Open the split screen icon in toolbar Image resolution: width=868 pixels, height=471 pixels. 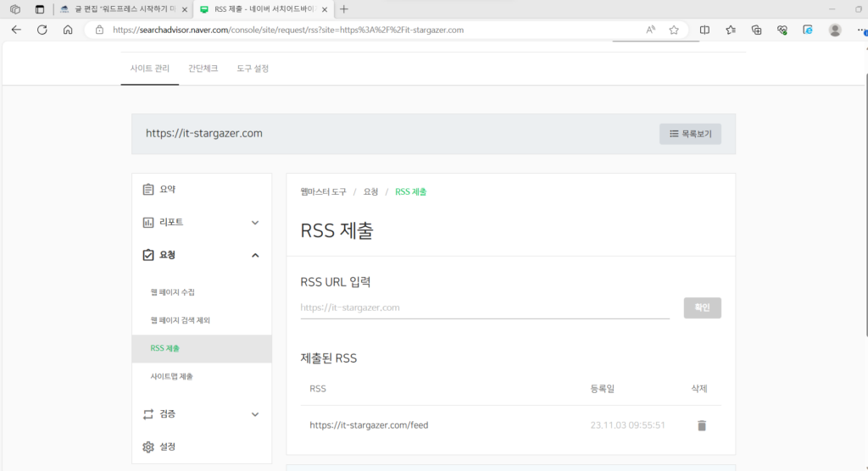[x=704, y=30]
